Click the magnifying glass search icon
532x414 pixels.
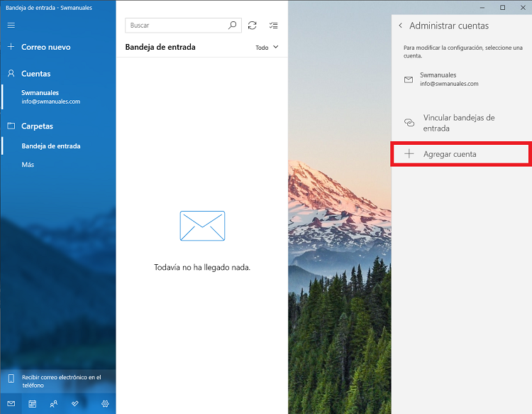[233, 25]
